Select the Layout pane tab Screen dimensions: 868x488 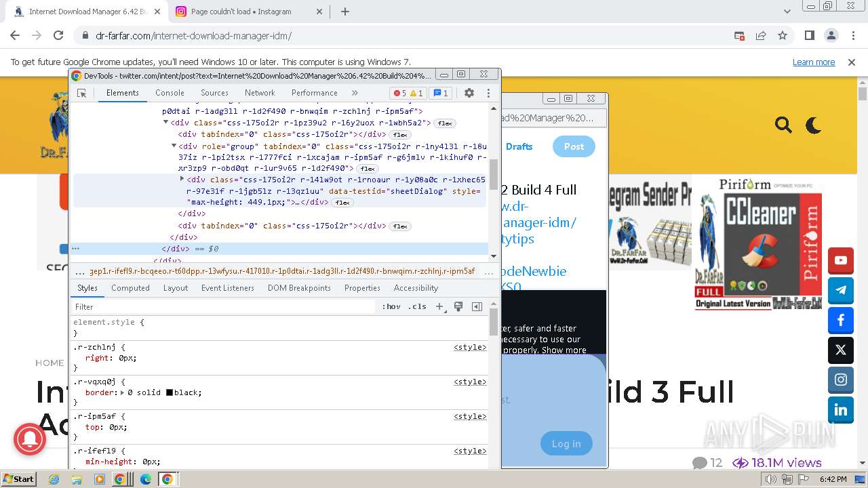click(x=176, y=288)
